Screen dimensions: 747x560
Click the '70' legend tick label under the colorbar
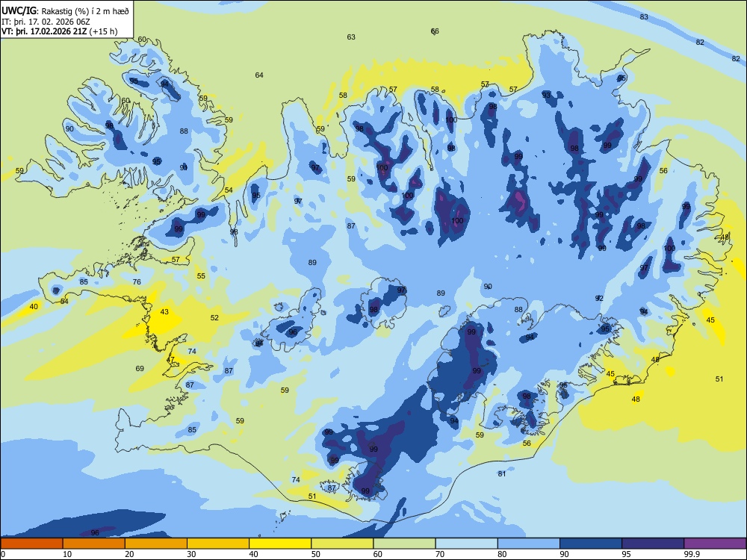(x=440, y=554)
